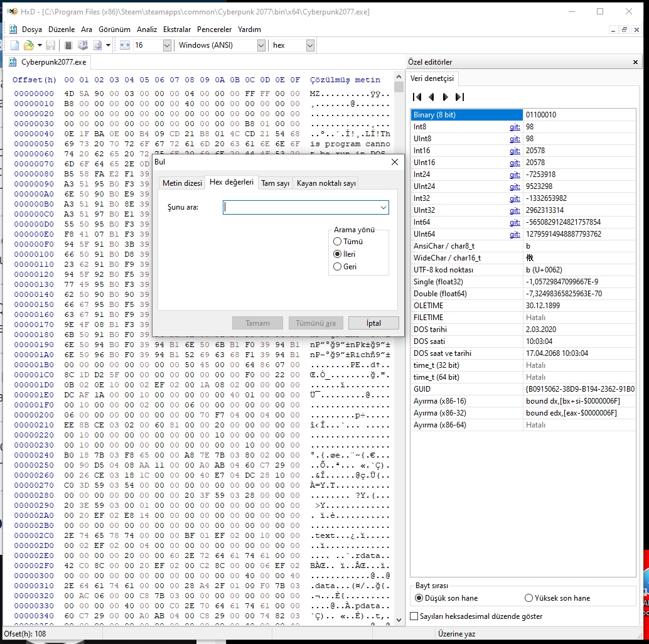The image size is (649, 644).
Task: Select the DOS tarihi value 2.03.2020
Action: (x=541, y=330)
